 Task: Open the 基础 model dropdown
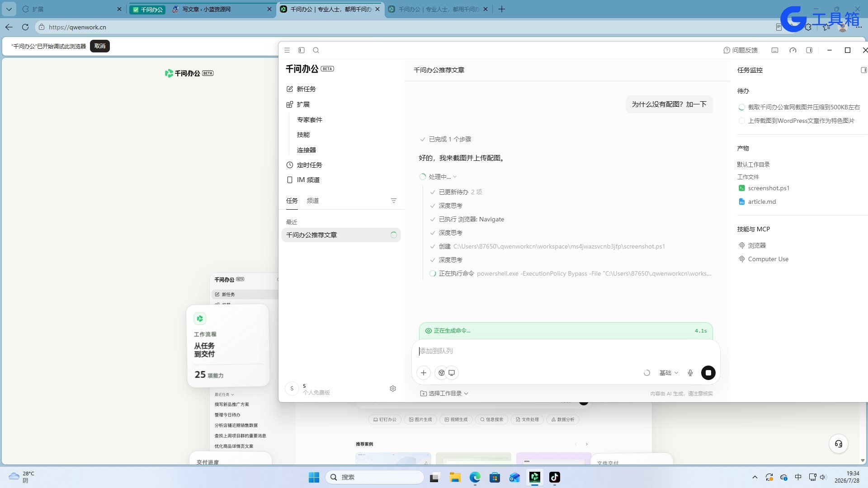[669, 373]
